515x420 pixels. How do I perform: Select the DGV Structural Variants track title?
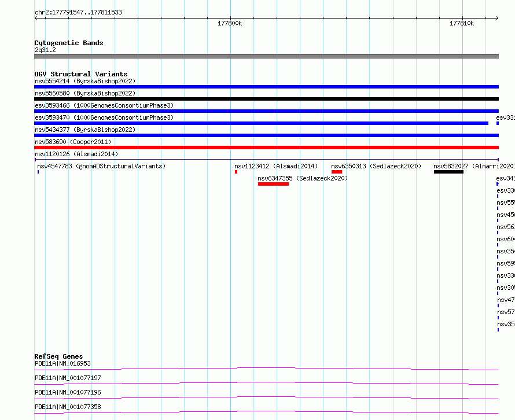(81, 74)
